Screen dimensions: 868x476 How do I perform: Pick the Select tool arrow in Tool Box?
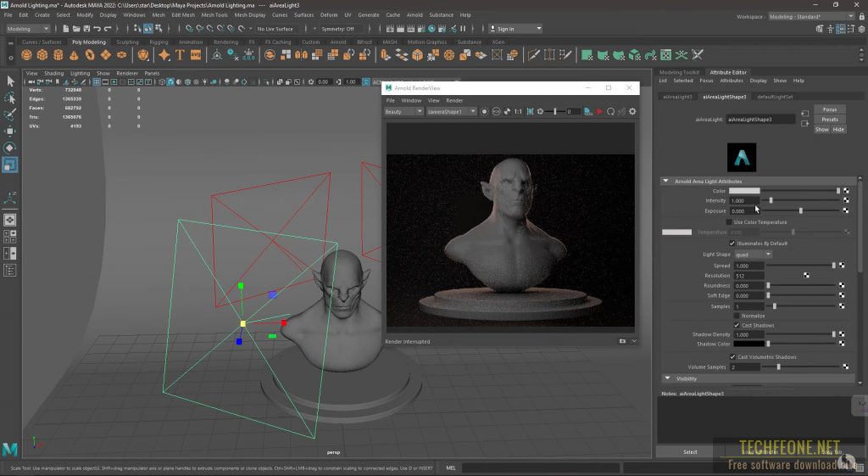pos(10,81)
